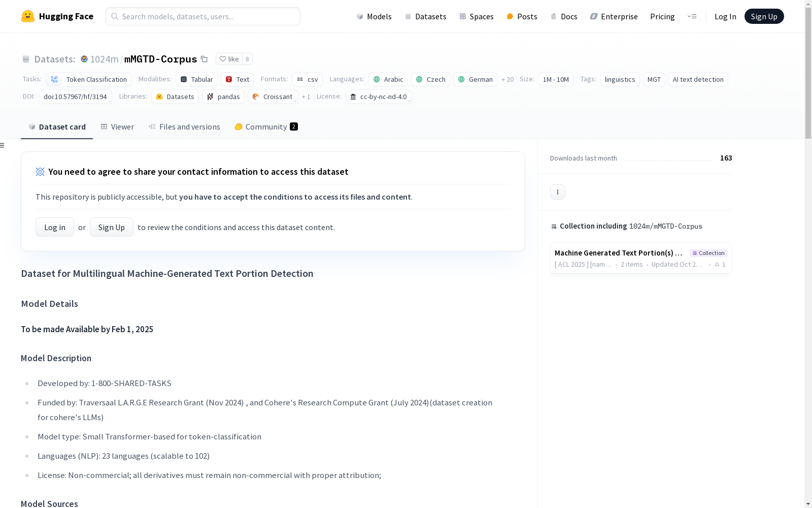Select the 1024m author avatar icon

[84, 59]
